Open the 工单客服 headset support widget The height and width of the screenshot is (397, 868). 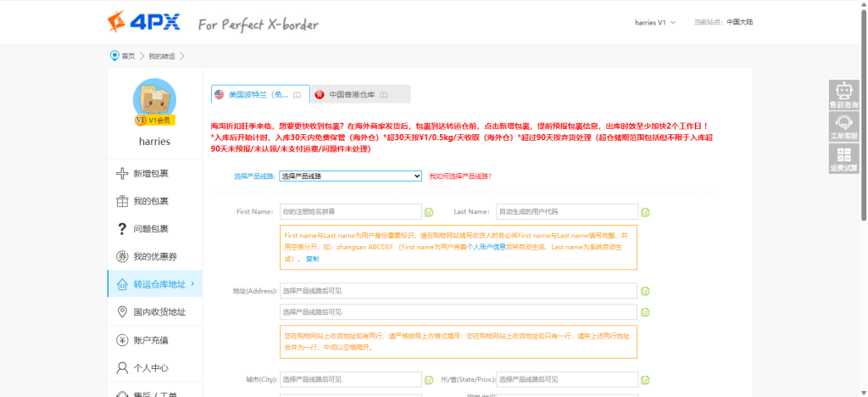843,126
